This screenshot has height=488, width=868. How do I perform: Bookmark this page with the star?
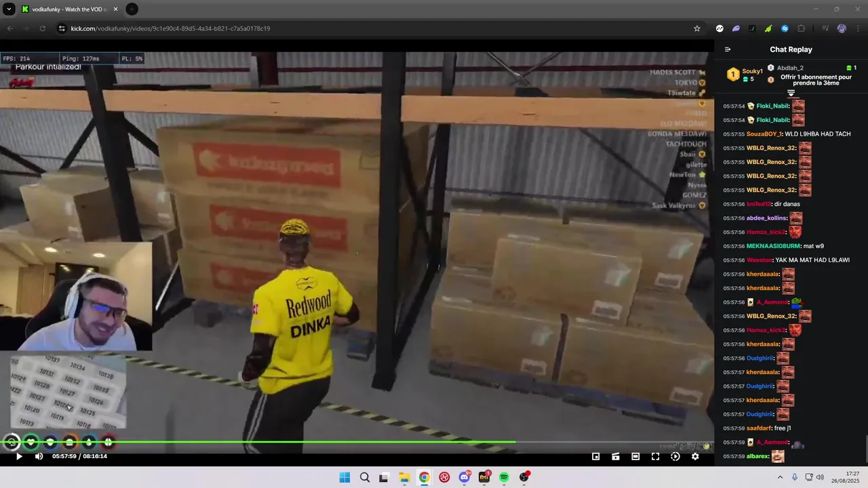pyautogui.click(x=696, y=28)
